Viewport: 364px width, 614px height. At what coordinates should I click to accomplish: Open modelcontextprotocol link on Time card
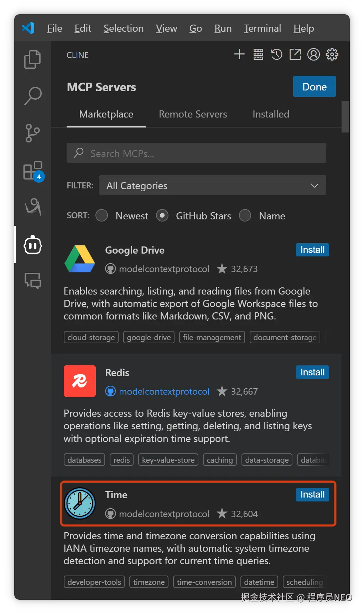164,514
